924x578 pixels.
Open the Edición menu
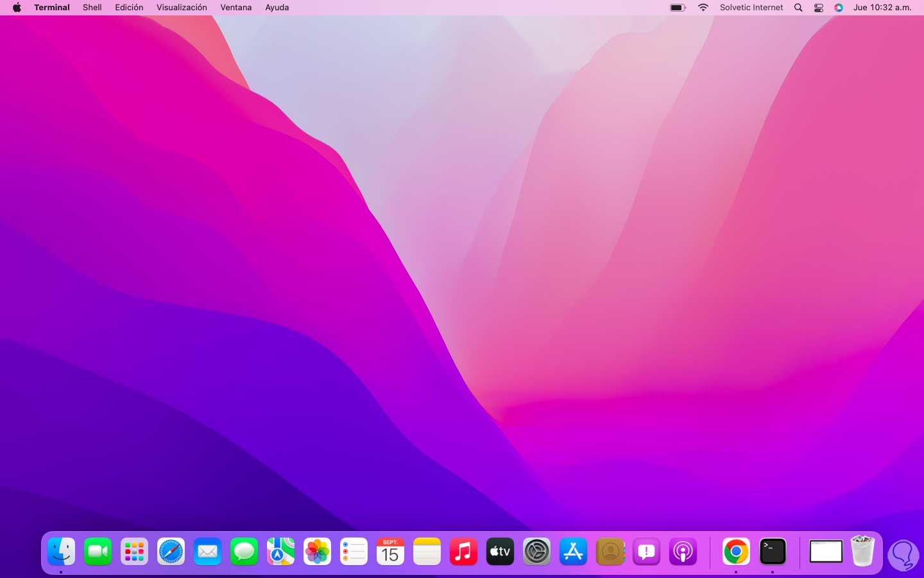[129, 8]
